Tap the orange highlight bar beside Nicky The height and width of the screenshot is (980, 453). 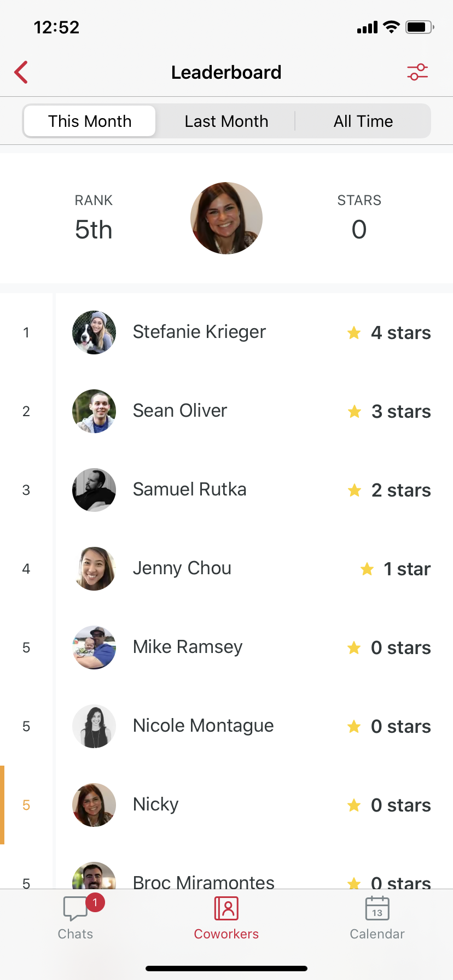click(2, 804)
